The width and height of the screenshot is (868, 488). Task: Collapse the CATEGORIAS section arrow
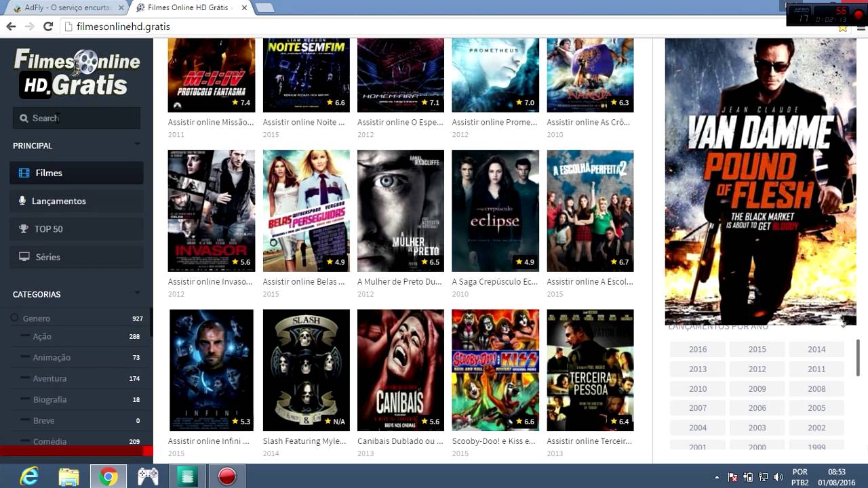click(138, 293)
